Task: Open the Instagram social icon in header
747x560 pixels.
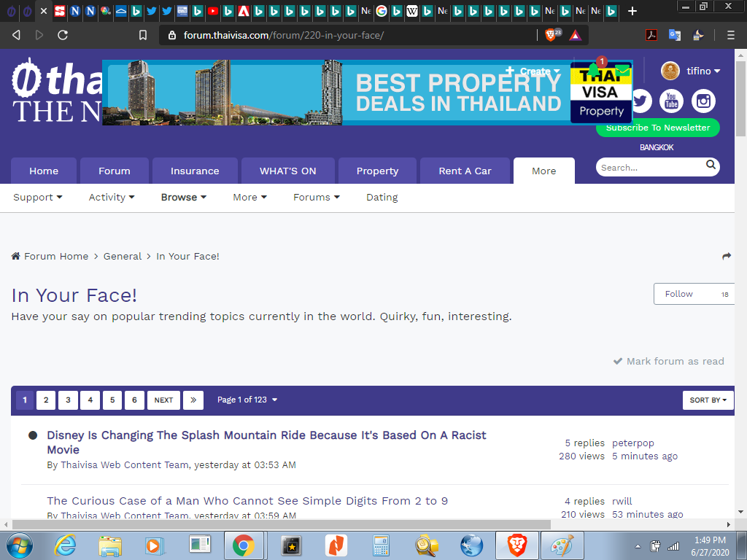Action: click(x=704, y=101)
